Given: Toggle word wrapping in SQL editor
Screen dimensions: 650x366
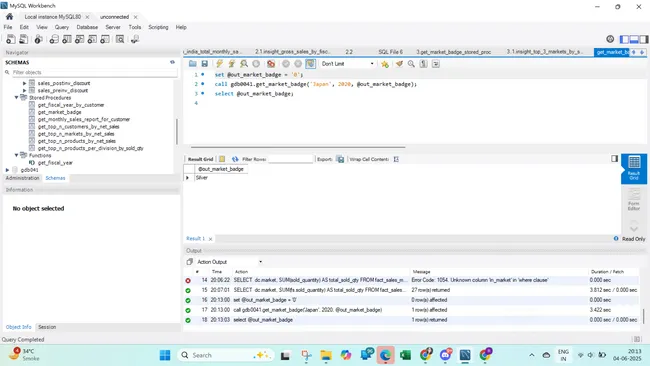Looking at the screenshot, I should pos(436,64).
